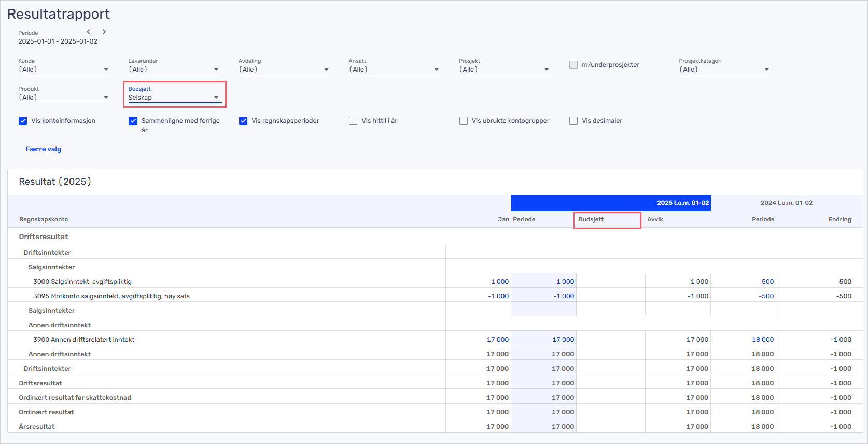Select the 3000 Salgsinntekt, avgiftspliktig row
The height and width of the screenshot is (444, 868).
coord(436,281)
